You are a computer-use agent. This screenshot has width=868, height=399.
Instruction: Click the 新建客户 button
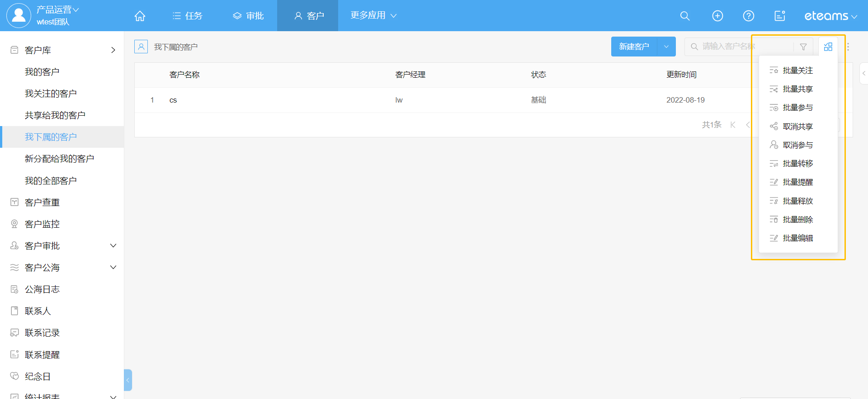tap(634, 47)
